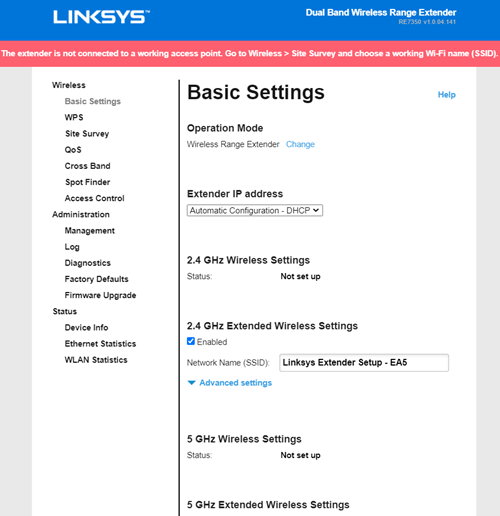
Task: Open the Diagnostics page
Action: [88, 263]
